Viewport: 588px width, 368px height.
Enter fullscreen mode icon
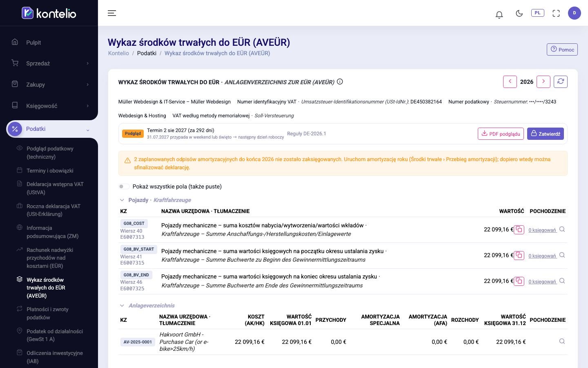click(556, 13)
